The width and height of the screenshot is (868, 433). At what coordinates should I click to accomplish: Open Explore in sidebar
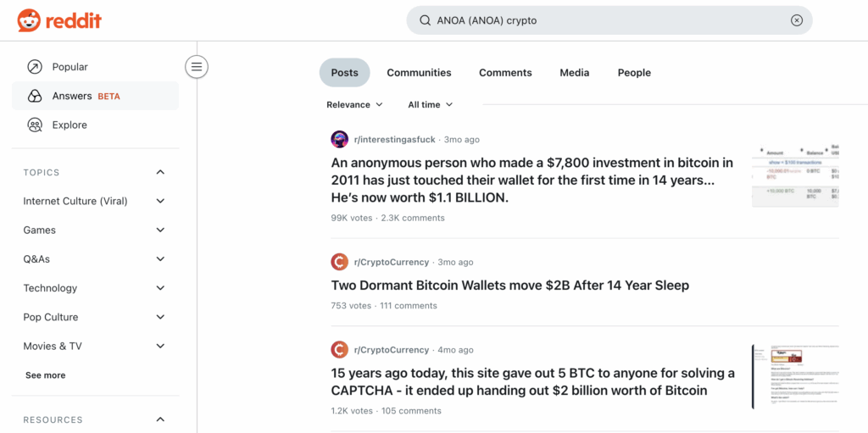tap(69, 125)
